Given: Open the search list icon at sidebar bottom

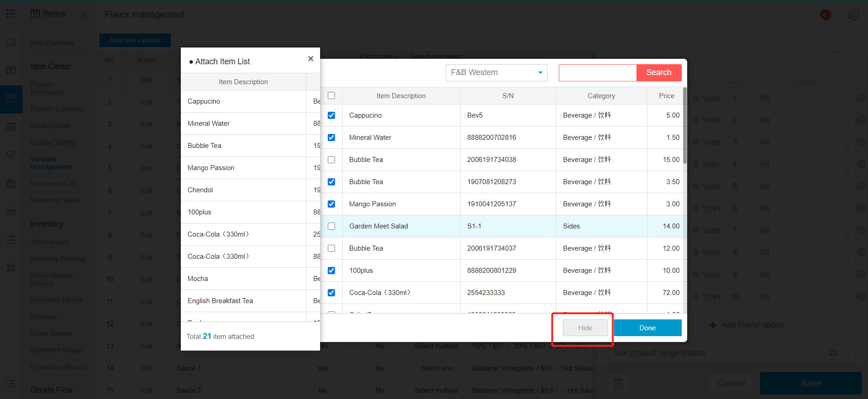Looking at the screenshot, I should coord(11,385).
